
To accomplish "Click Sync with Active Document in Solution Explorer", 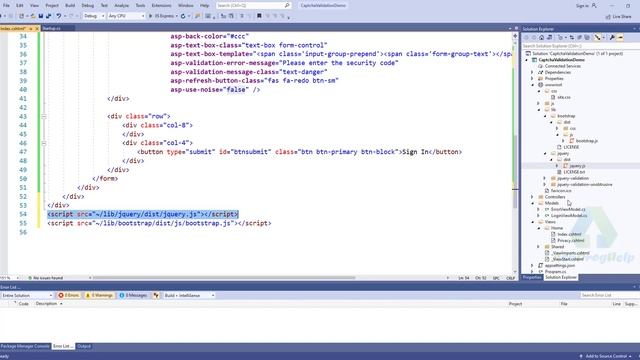I will pyautogui.click(x=572, y=38).
